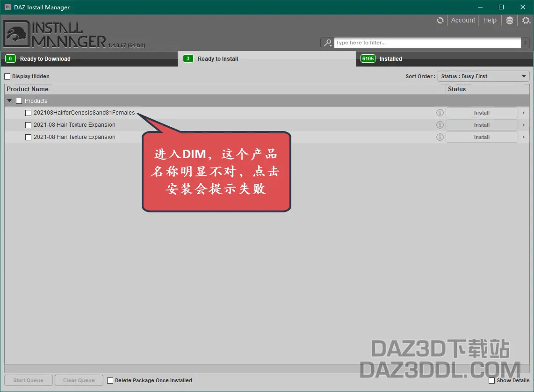
Task: Switch to Ready to Download tab
Action: coord(89,59)
